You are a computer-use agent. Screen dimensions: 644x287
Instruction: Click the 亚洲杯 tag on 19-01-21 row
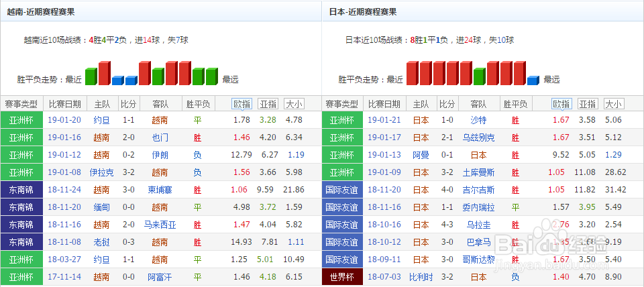tap(341, 120)
